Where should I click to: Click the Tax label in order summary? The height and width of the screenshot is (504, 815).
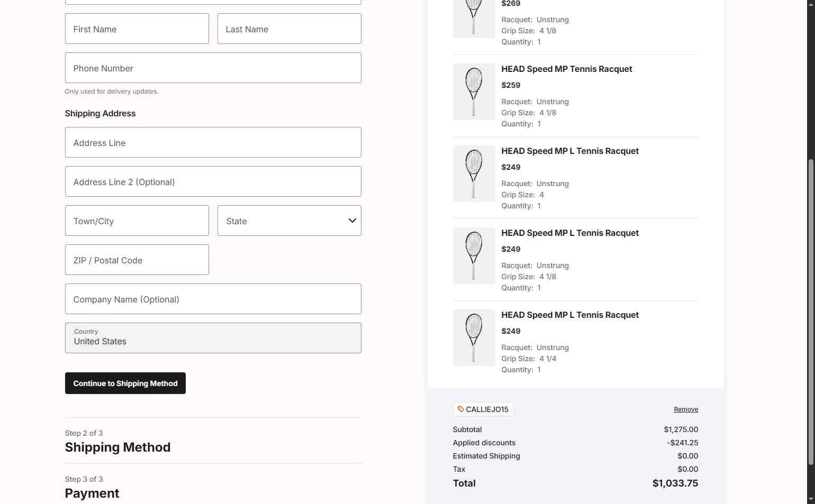pyautogui.click(x=459, y=469)
